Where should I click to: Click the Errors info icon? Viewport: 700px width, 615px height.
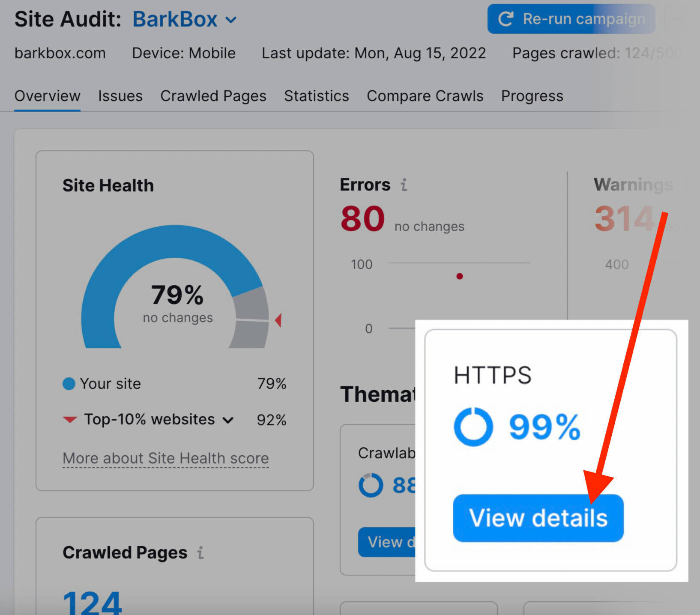(x=404, y=185)
